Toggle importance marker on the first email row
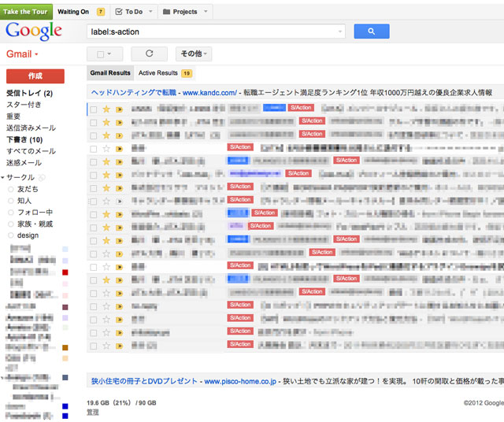 click(x=119, y=109)
